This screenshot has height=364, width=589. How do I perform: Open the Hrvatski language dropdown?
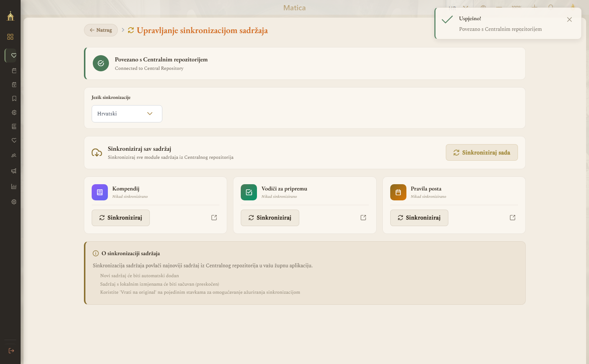tap(127, 114)
